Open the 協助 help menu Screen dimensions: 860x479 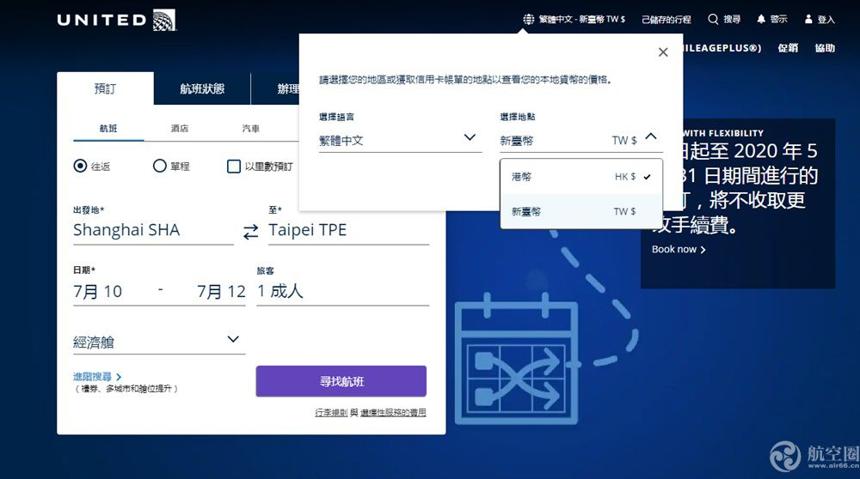[x=825, y=48]
